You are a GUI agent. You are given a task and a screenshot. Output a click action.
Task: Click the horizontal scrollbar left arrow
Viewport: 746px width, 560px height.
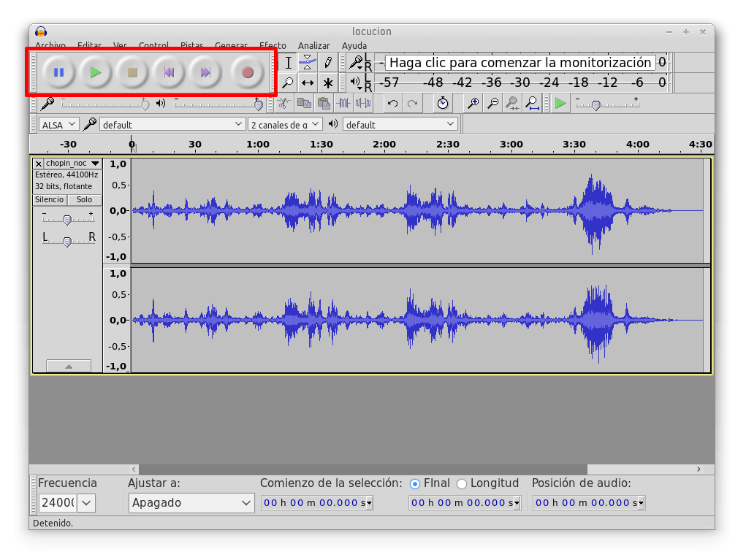click(x=134, y=469)
